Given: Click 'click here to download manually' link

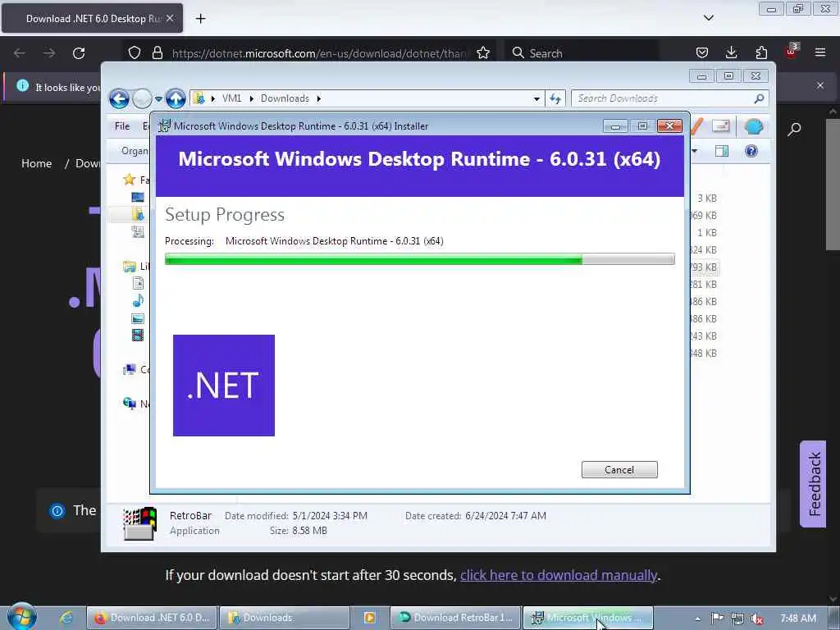Looking at the screenshot, I should (x=558, y=575).
